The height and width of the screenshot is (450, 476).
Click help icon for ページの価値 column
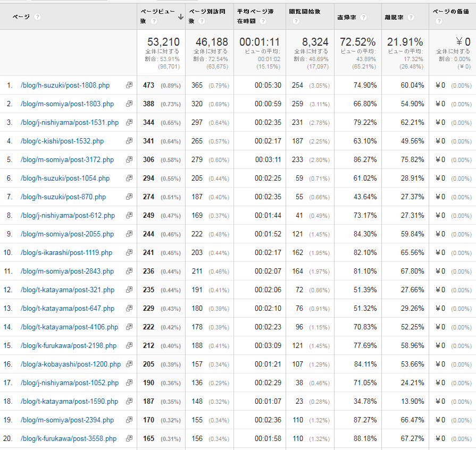(x=438, y=21)
